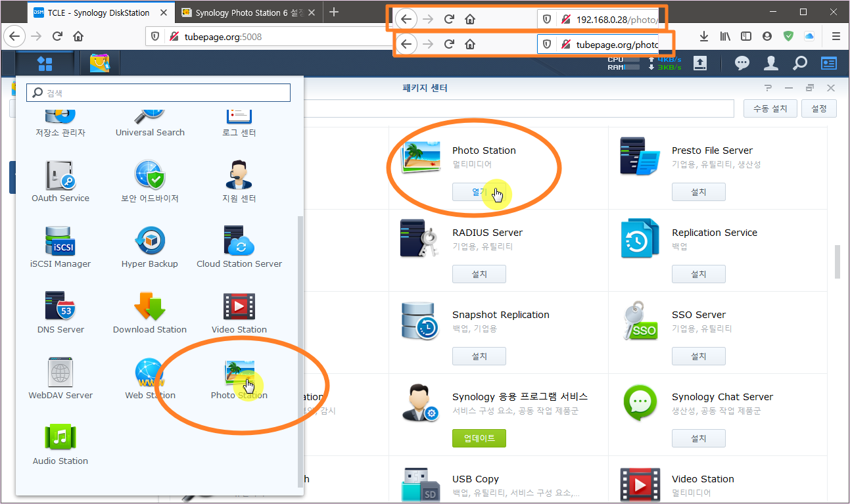This screenshot has width=850, height=504.
Task: Go back in the main browser window
Action: pyautogui.click(x=14, y=37)
